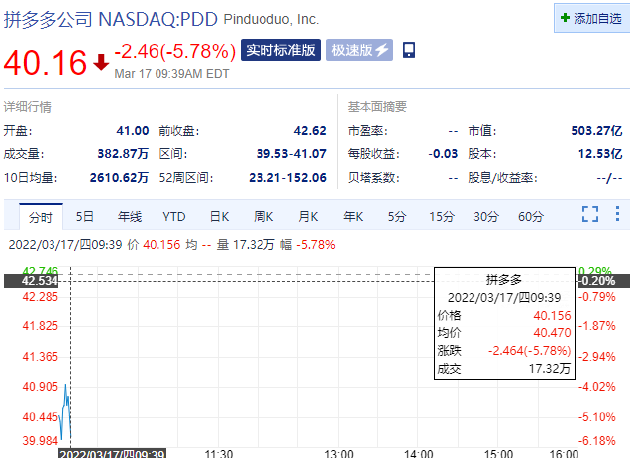Select the 月K chart tab

(308, 217)
